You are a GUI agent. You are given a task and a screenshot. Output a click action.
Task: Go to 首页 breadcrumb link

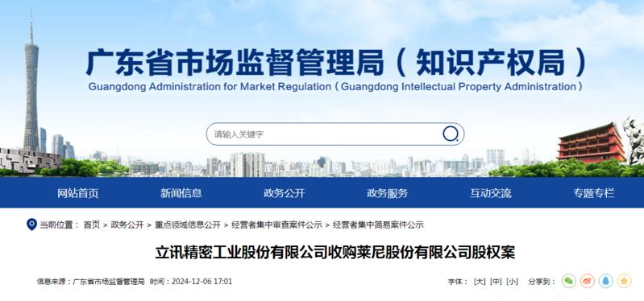[92, 225]
